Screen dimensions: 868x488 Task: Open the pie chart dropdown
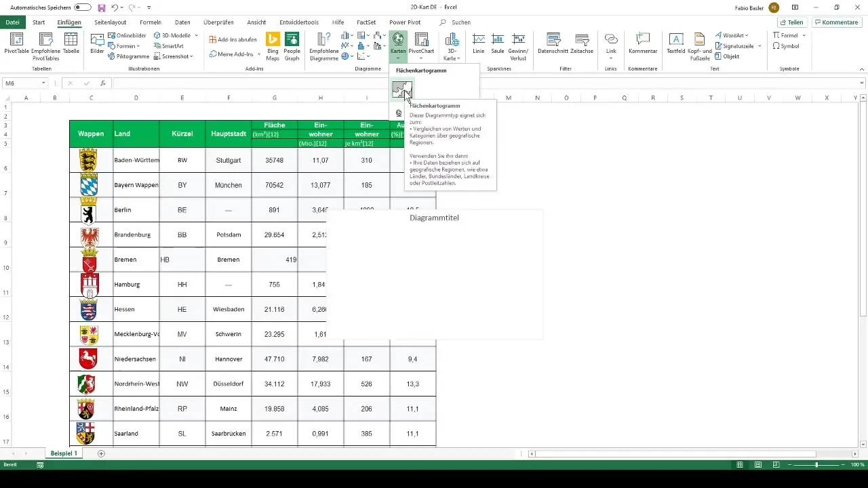348,56
